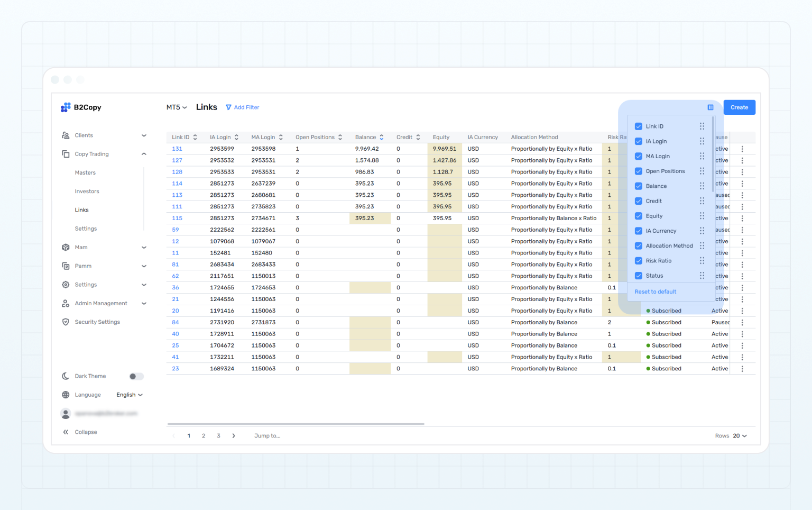Select Links in the Copy Trading menu
Image resolution: width=812 pixels, height=510 pixels.
[81, 210]
